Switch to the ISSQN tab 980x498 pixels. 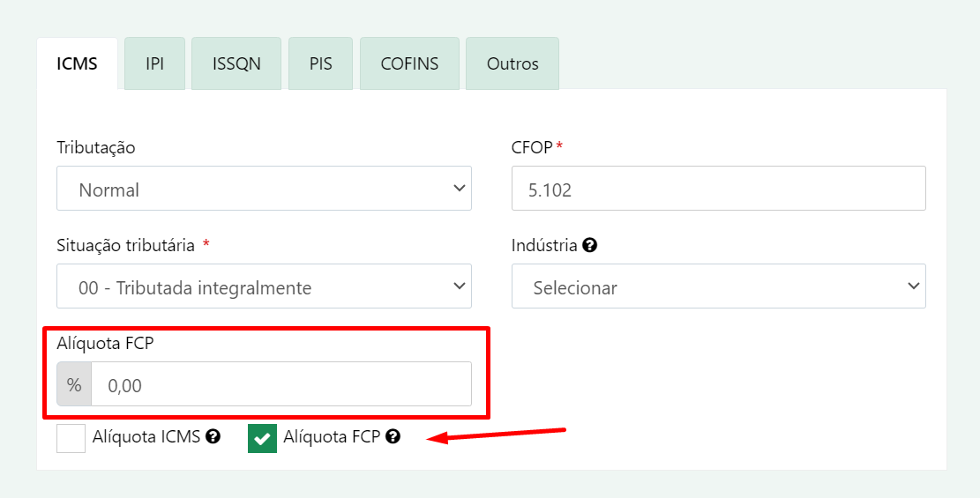click(x=236, y=63)
